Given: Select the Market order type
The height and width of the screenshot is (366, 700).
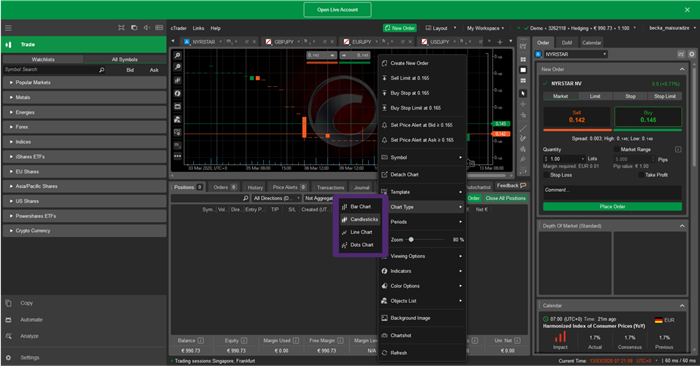Looking at the screenshot, I should click(x=560, y=96).
